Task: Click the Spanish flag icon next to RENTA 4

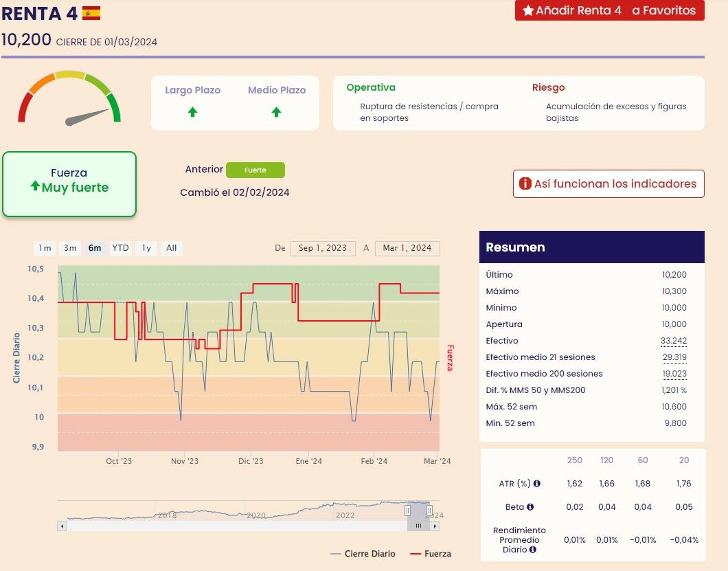Action: pyautogui.click(x=91, y=12)
